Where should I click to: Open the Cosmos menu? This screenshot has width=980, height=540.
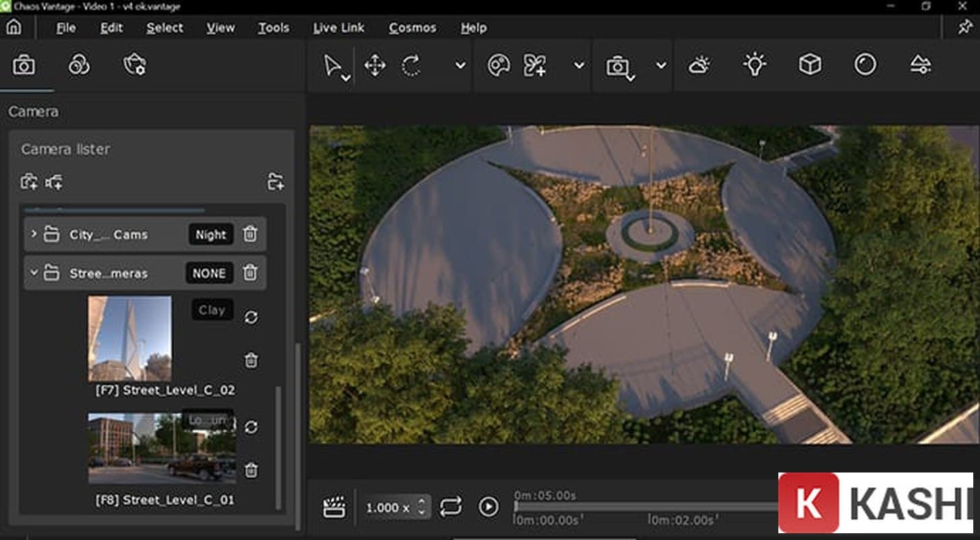[x=412, y=28]
